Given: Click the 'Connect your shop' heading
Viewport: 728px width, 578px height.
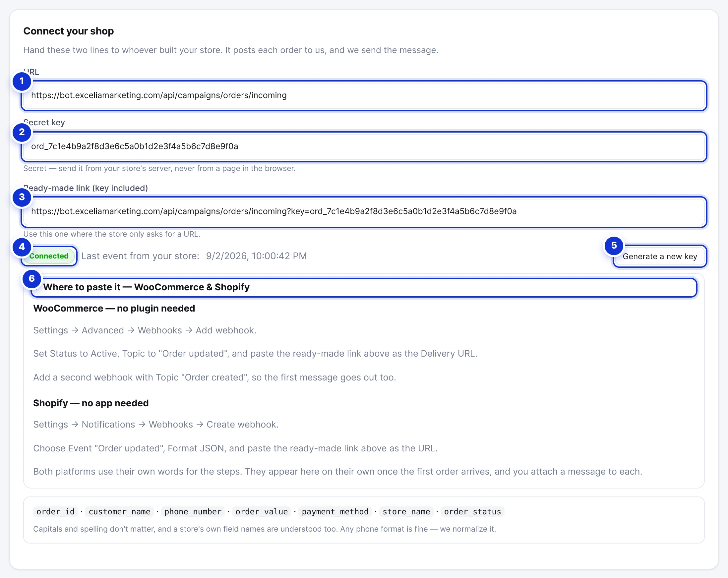Looking at the screenshot, I should click(69, 31).
